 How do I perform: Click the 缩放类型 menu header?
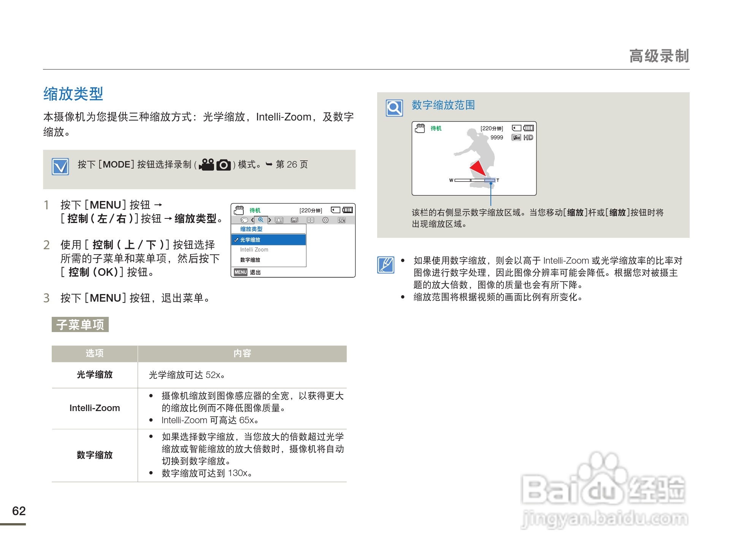pyautogui.click(x=251, y=229)
